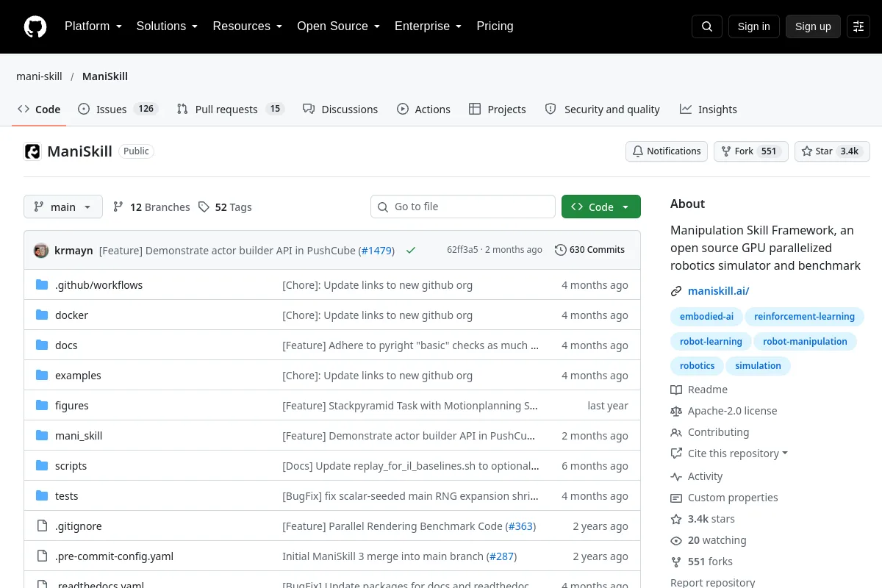Open the 52 Tags link
The image size is (882, 588).
tap(225, 207)
